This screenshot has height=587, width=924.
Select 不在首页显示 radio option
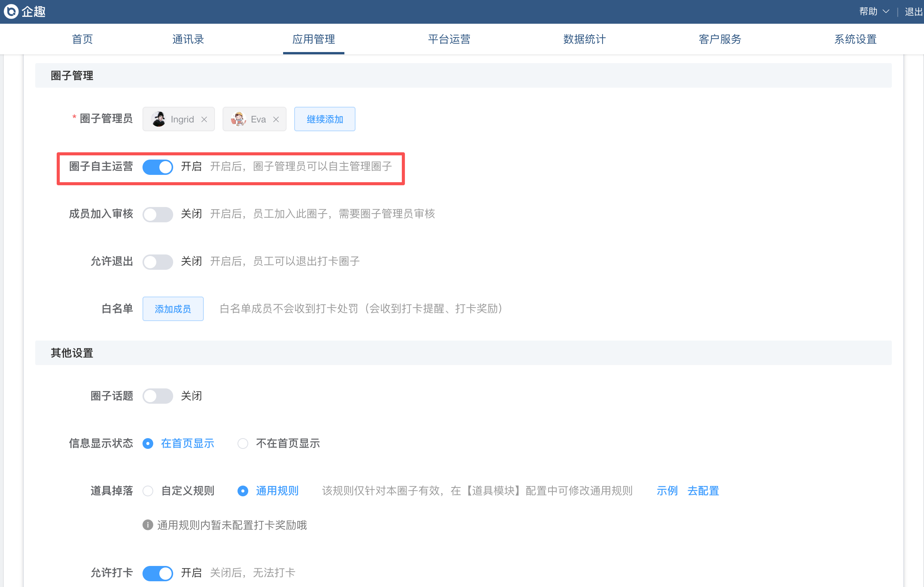pyautogui.click(x=243, y=444)
